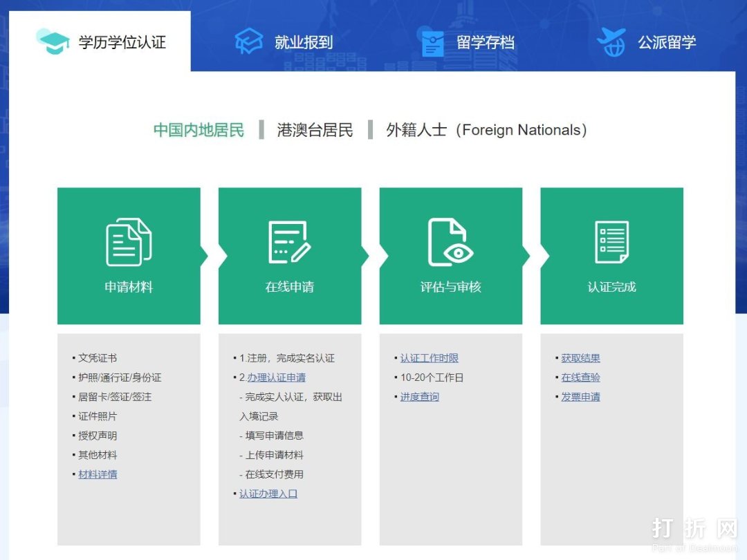Select the 公派留学 tab

tap(666, 42)
